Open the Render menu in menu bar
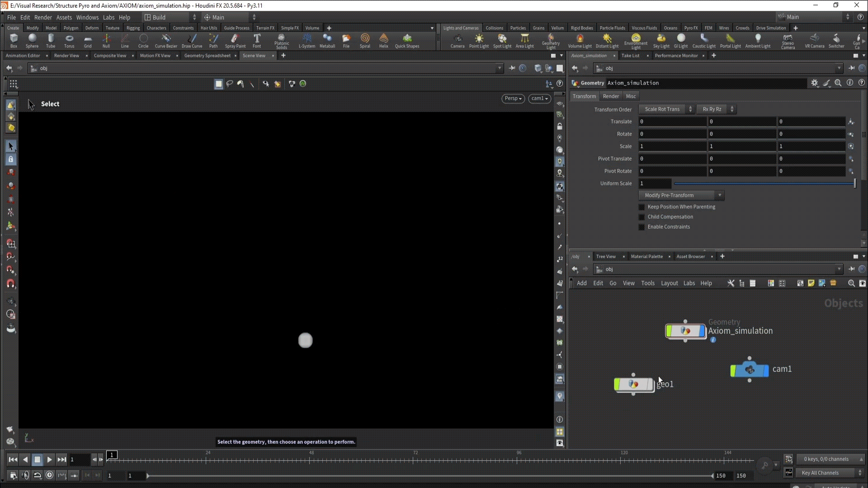 coord(43,17)
